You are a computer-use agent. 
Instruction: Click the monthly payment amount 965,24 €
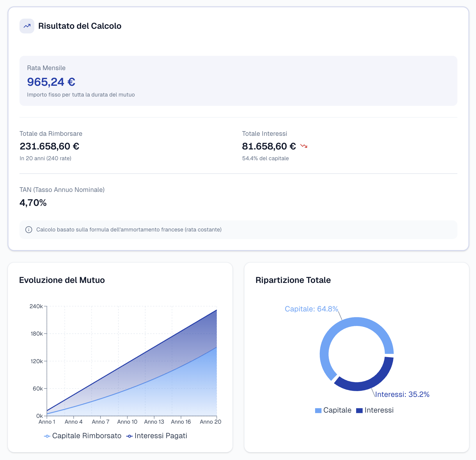click(x=51, y=82)
